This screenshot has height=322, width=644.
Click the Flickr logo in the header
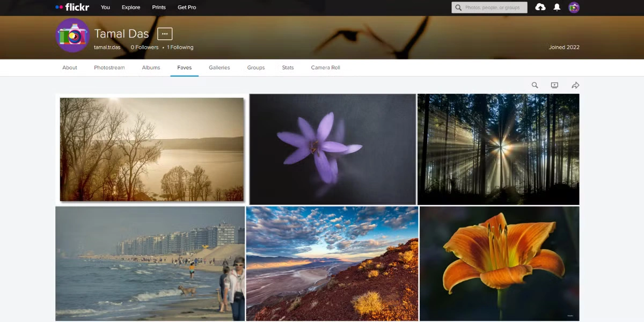tap(72, 7)
